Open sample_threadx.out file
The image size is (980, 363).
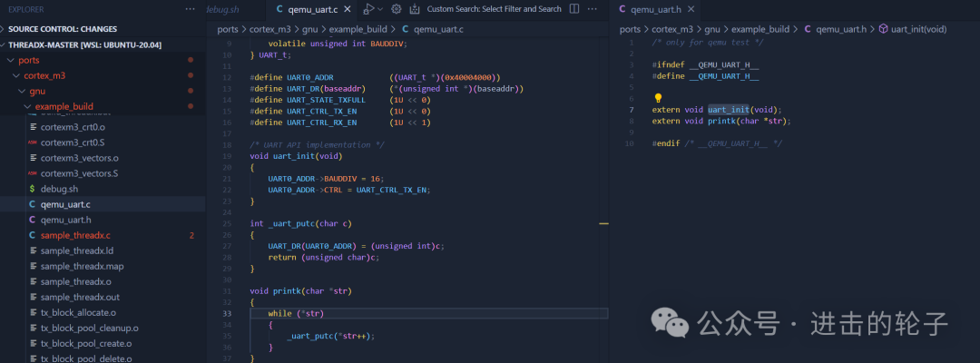coord(103,298)
